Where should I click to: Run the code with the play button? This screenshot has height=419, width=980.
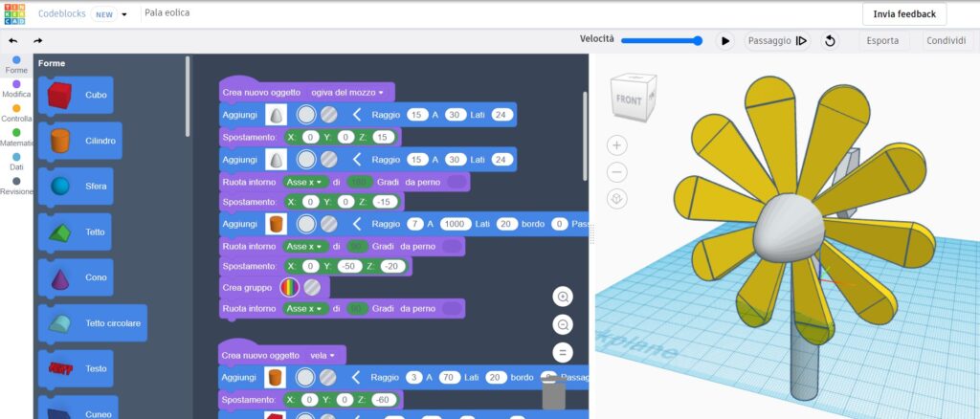(725, 41)
